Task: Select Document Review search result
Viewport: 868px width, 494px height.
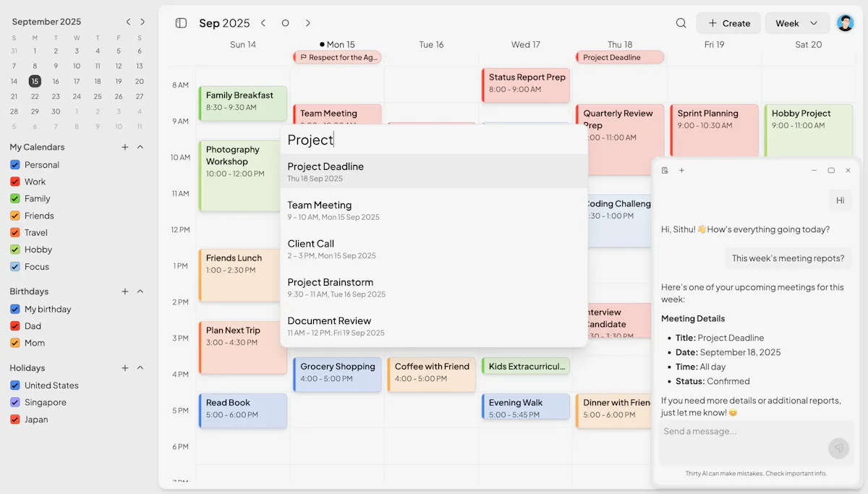Action: click(x=434, y=326)
